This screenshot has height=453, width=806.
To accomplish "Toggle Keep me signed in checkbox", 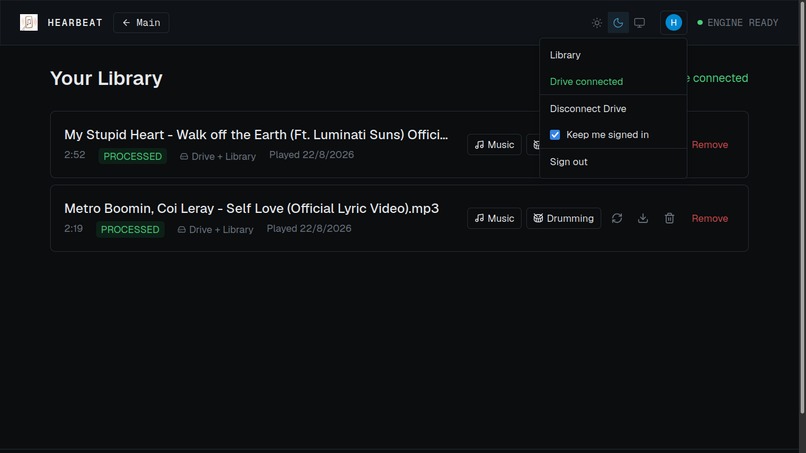I will (x=555, y=135).
